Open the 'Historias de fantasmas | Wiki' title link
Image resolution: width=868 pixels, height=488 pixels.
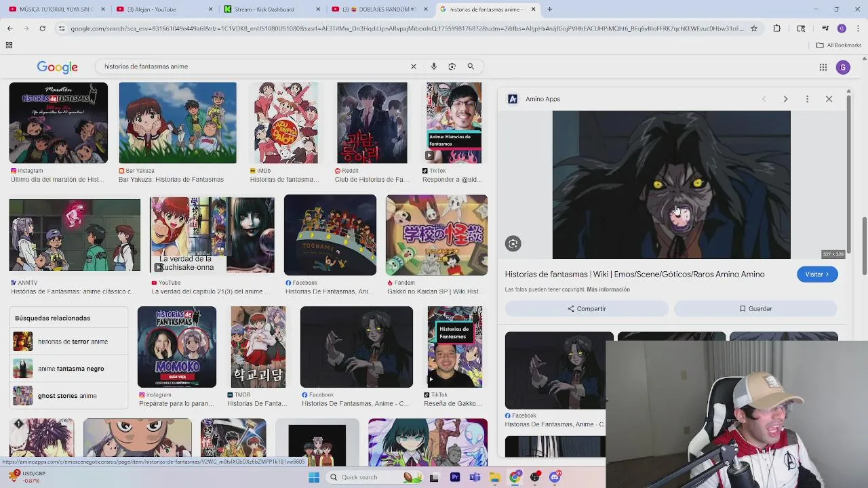(x=635, y=274)
